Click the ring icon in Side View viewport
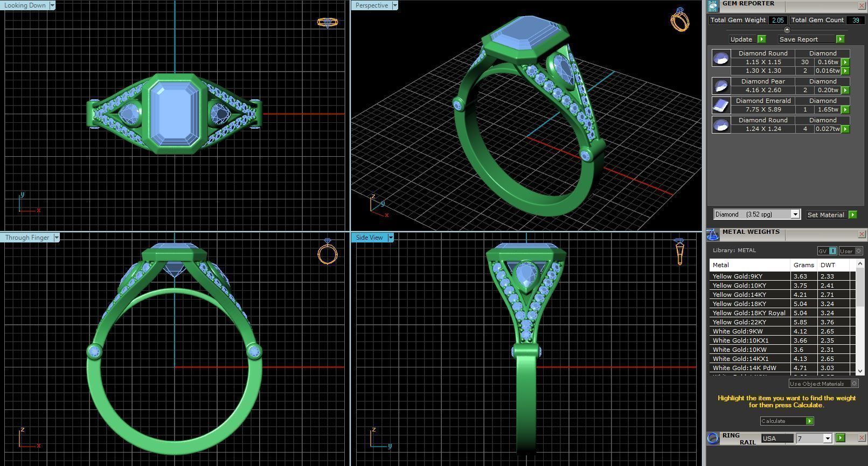The image size is (868, 466). pyautogui.click(x=679, y=251)
